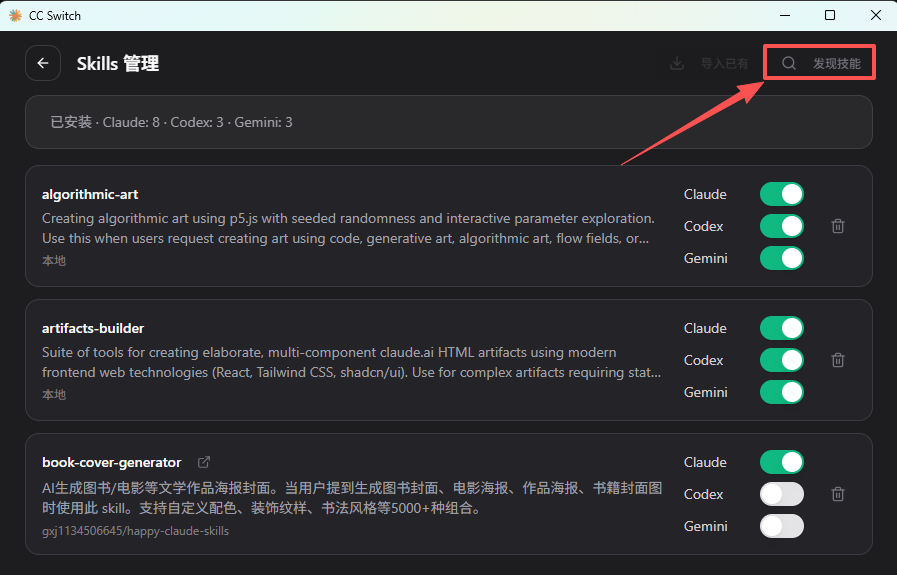Image resolution: width=897 pixels, height=575 pixels.
Task: Disable Claude for algorithmic-art
Action: pyautogui.click(x=781, y=194)
